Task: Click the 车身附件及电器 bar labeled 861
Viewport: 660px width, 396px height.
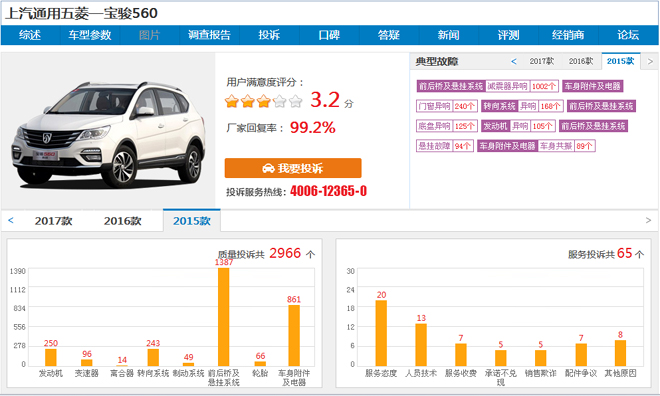Action: (x=294, y=335)
